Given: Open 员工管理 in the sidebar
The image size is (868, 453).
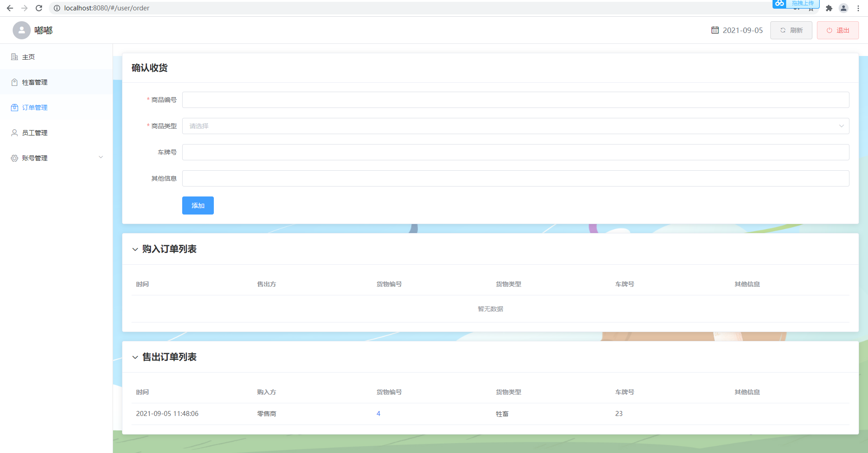Looking at the screenshot, I should point(57,133).
